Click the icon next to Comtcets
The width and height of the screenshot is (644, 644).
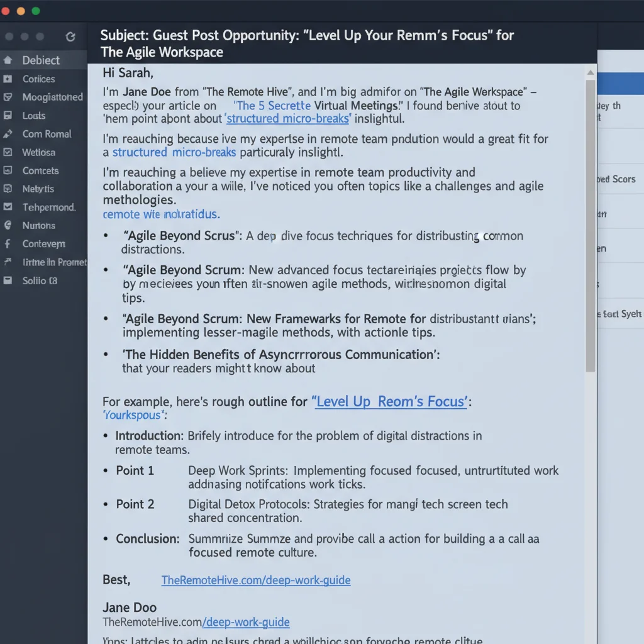tap(8, 170)
